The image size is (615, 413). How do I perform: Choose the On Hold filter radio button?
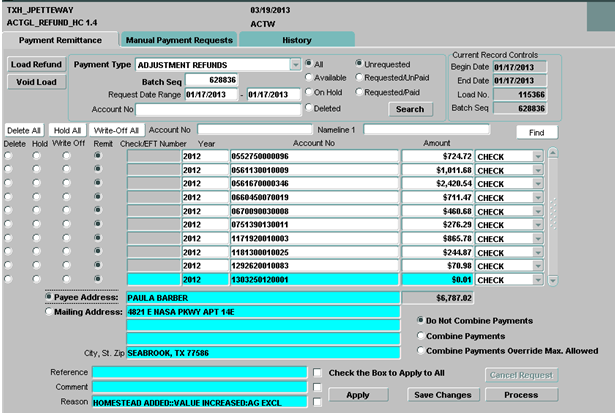click(309, 93)
